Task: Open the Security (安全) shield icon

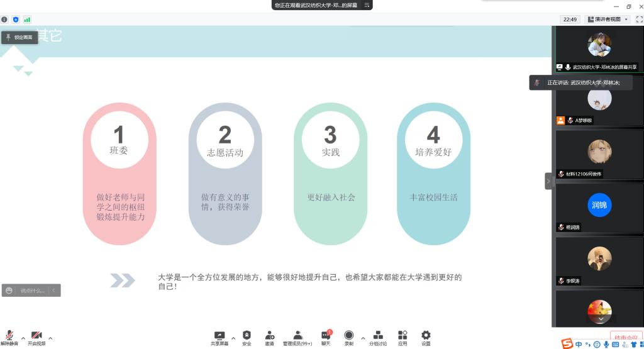Action: (x=247, y=338)
